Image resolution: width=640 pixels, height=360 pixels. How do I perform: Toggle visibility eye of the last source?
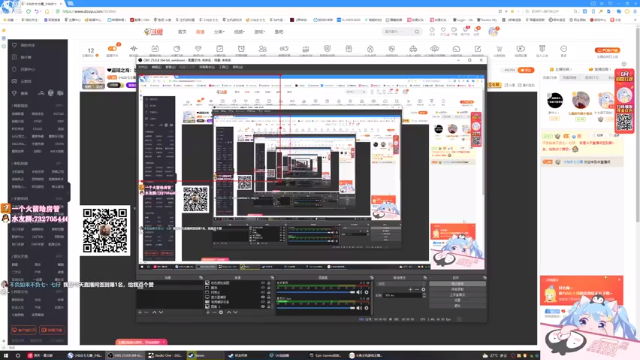pyautogui.click(x=263, y=306)
